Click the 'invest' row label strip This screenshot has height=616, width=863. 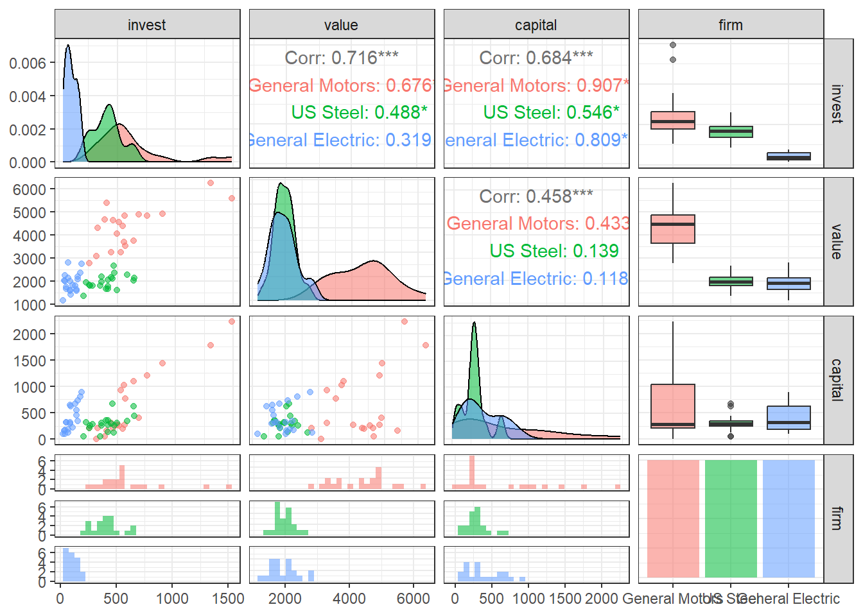838,103
